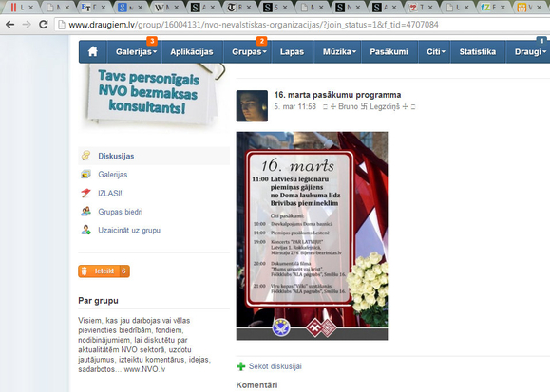Open the Grupas biedri sidebar link
This screenshot has height=392, width=550.
click(x=121, y=212)
